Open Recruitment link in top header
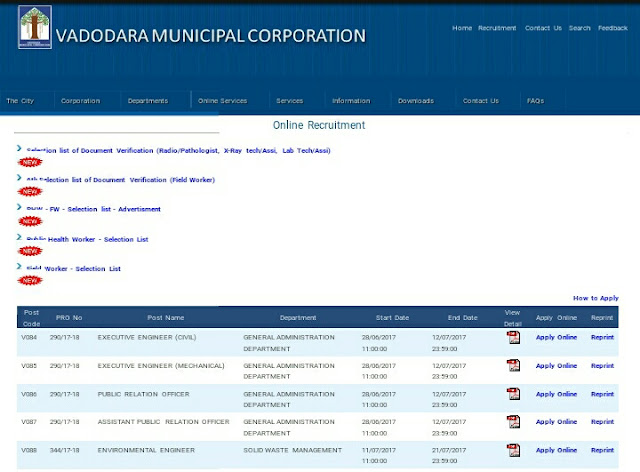 (497, 28)
